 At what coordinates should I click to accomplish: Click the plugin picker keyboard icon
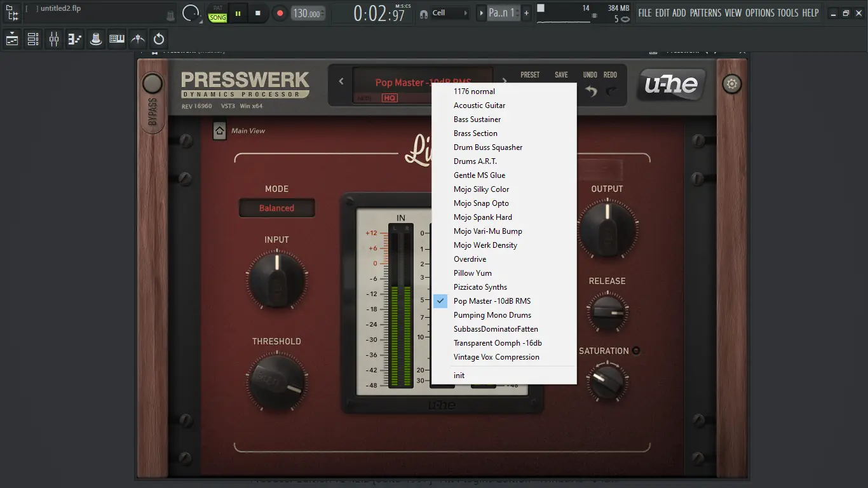point(117,39)
